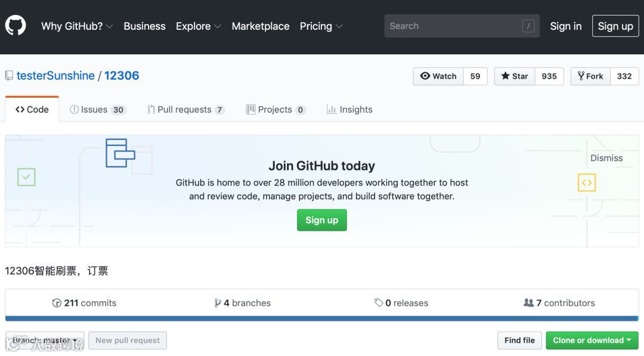The image size is (644, 356).
Task: Click the repository book icon
Action: pos(9,76)
